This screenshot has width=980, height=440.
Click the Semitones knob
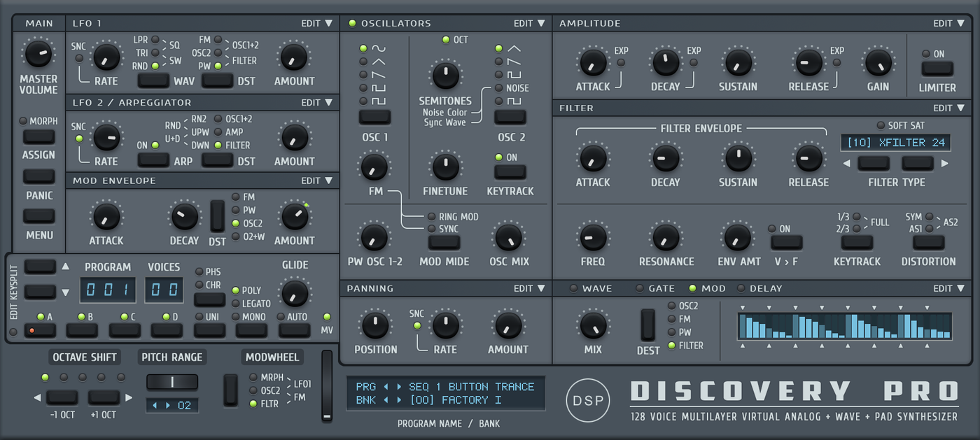[x=445, y=74]
